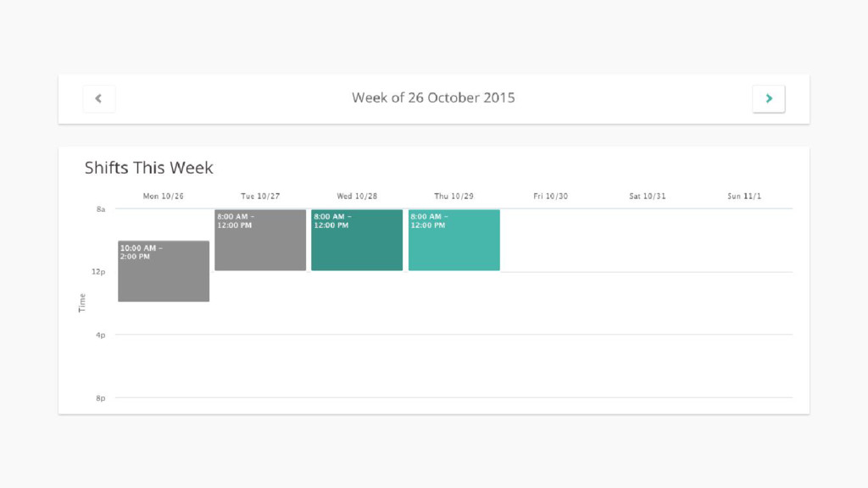Advance to next week with right arrow

tap(768, 98)
